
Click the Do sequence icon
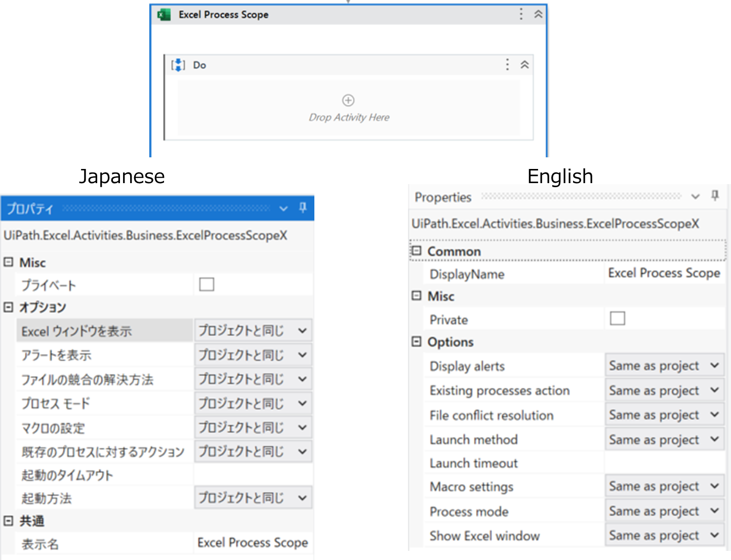(178, 65)
